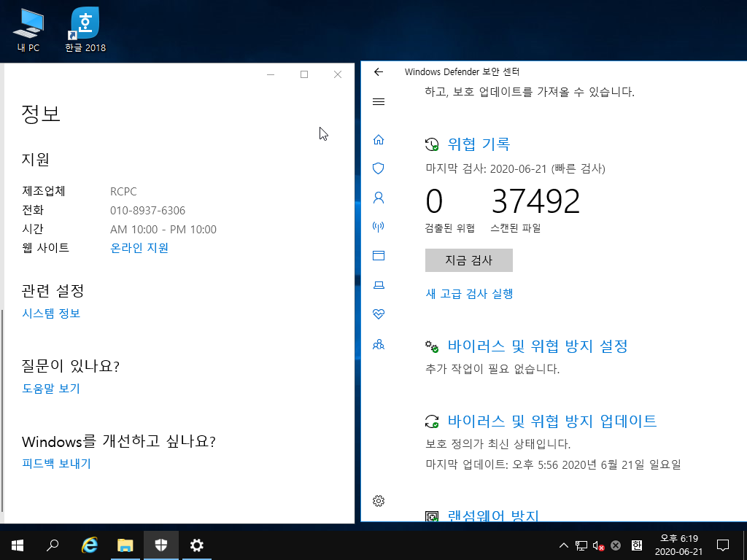Open 시스템 정보 related settings link
The image size is (747, 560).
(x=51, y=314)
